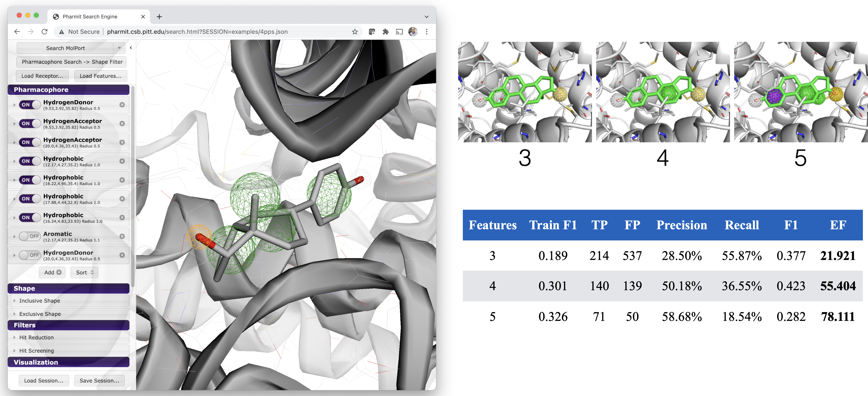Expand the Exclusive Shape section
868x396 pixels.
click(68, 314)
